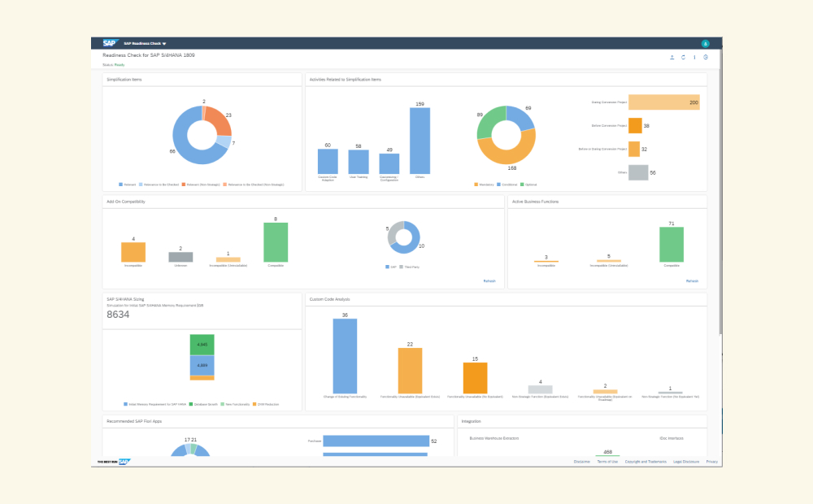Open the Integration card header

coord(582,421)
